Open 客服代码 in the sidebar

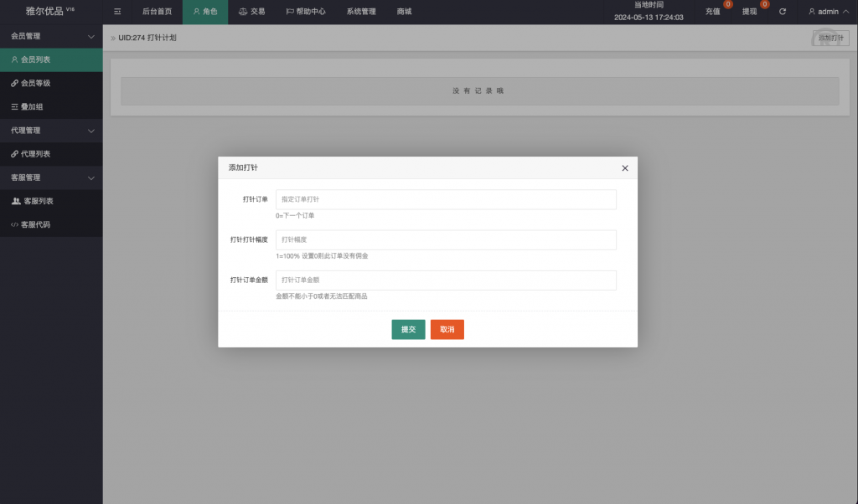point(35,224)
